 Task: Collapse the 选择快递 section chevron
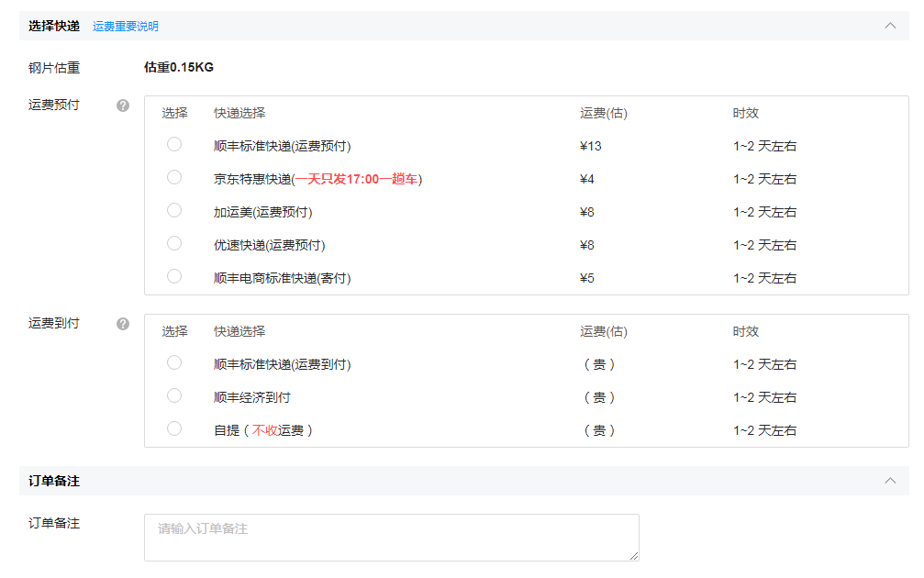(890, 26)
